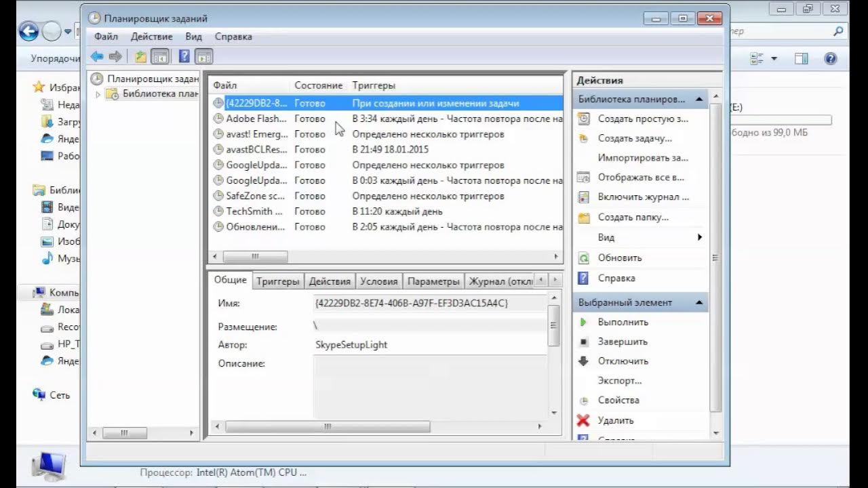Click the task name field with GUID
Viewport: 868px width, 488px height.
click(429, 303)
